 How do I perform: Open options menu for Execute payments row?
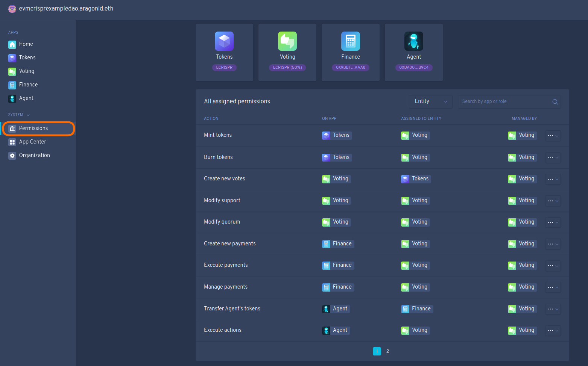[553, 266]
